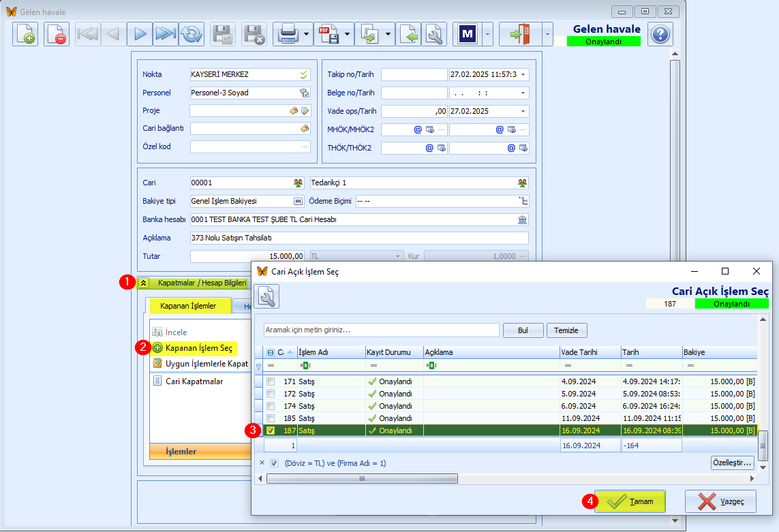Open the blue help question mark

pos(660,34)
